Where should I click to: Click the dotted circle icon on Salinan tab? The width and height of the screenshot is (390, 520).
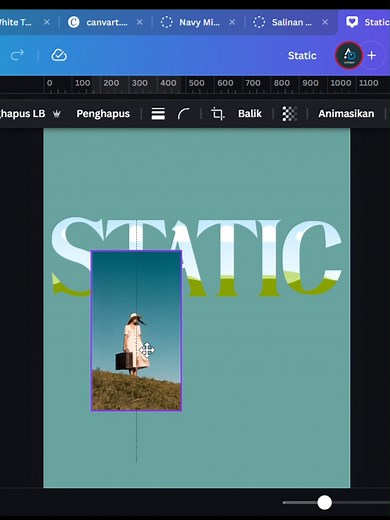coord(259,22)
